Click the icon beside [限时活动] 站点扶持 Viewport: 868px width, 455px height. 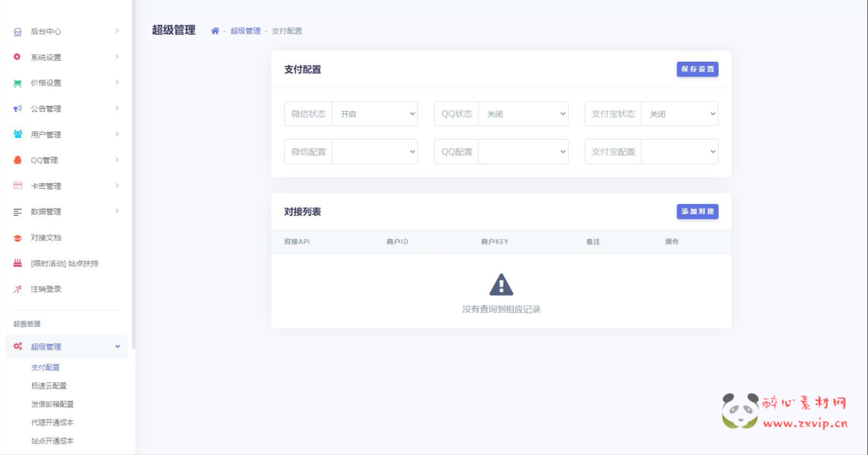[x=18, y=264]
